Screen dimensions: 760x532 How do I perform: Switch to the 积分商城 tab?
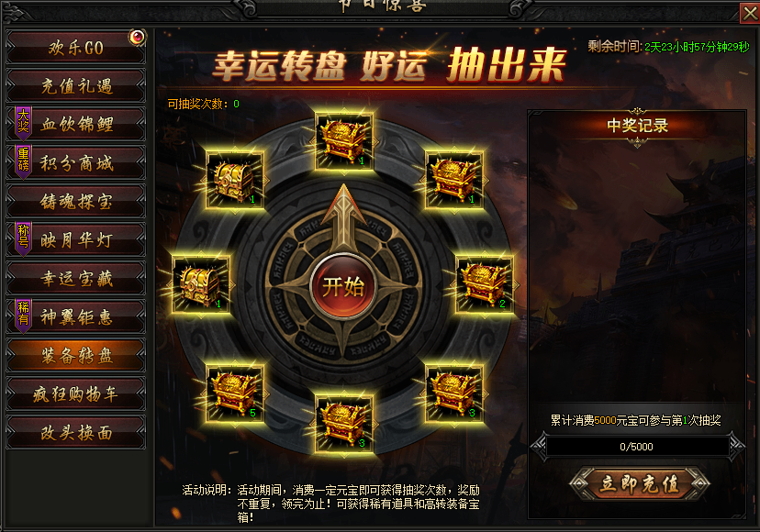click(75, 162)
